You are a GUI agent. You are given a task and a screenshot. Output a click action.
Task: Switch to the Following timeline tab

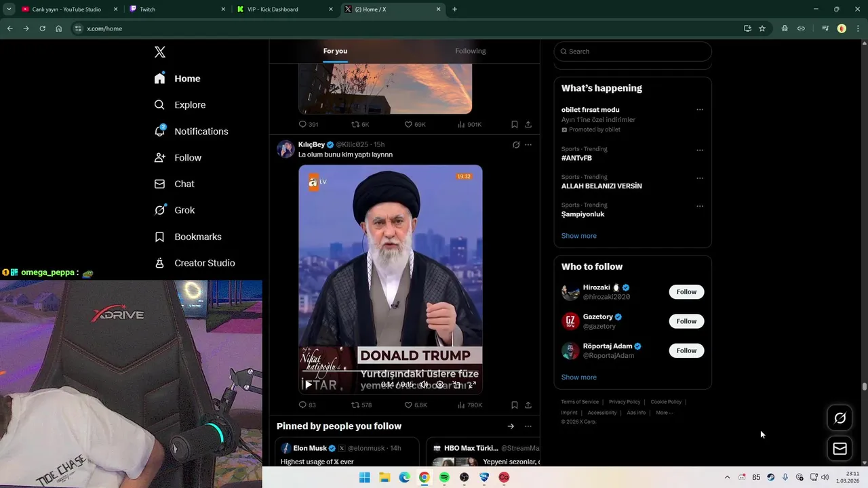pyautogui.click(x=471, y=51)
